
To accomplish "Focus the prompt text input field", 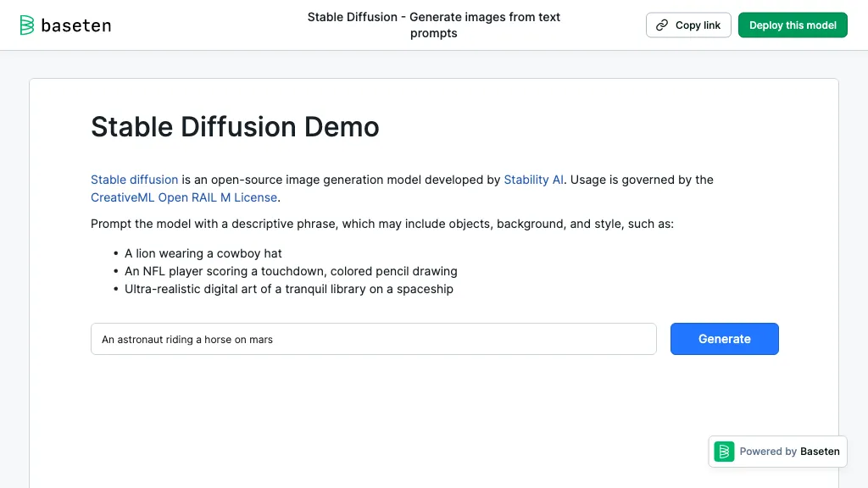I will pyautogui.click(x=373, y=339).
